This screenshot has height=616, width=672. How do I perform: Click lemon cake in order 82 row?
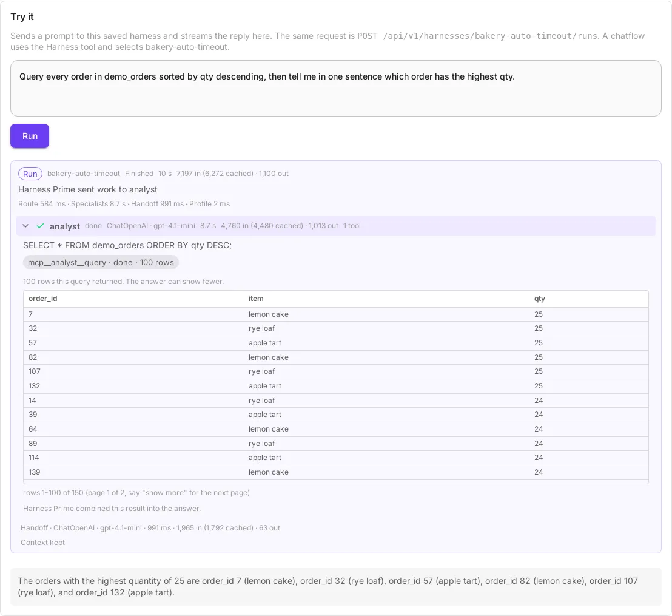click(268, 357)
